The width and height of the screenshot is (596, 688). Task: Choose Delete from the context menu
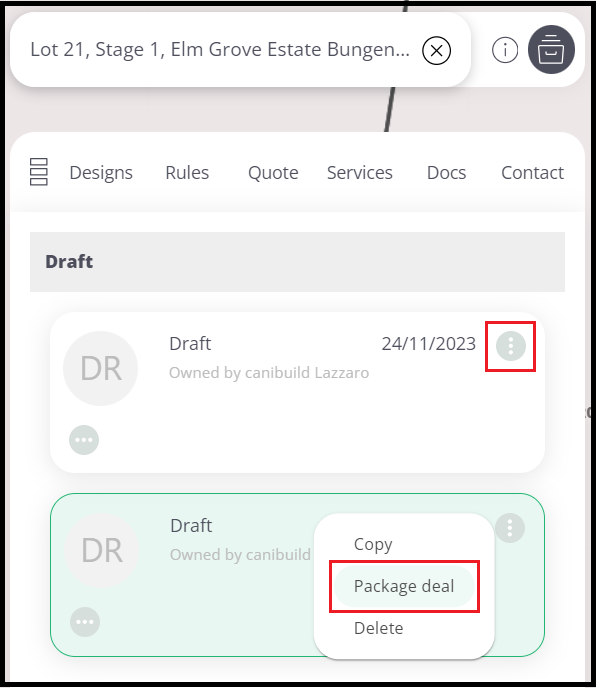click(x=378, y=628)
